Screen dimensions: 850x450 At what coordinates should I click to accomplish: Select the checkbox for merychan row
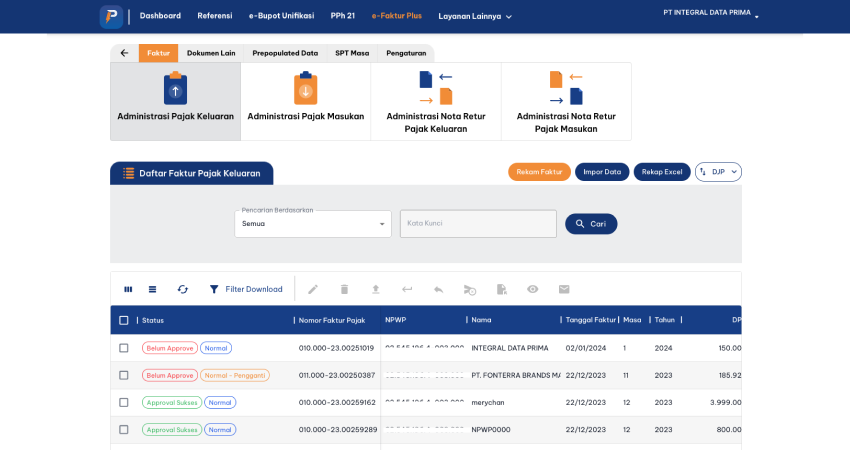(x=124, y=402)
